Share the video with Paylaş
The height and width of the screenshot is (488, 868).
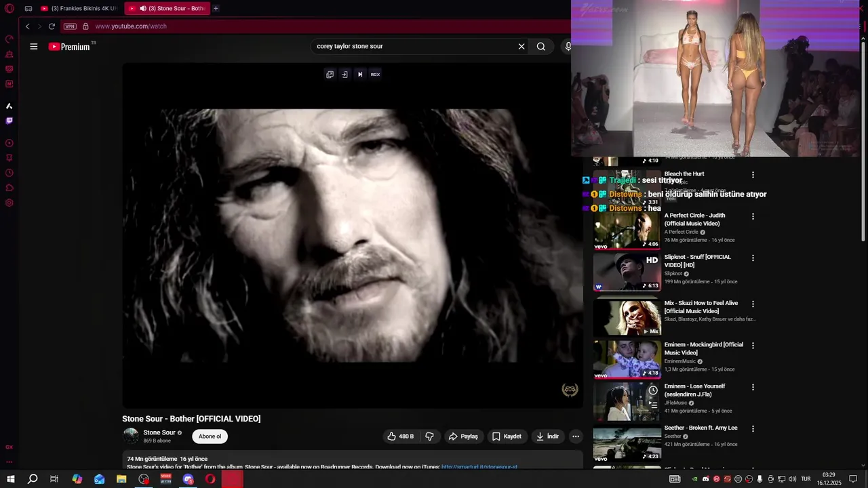pyautogui.click(x=464, y=436)
